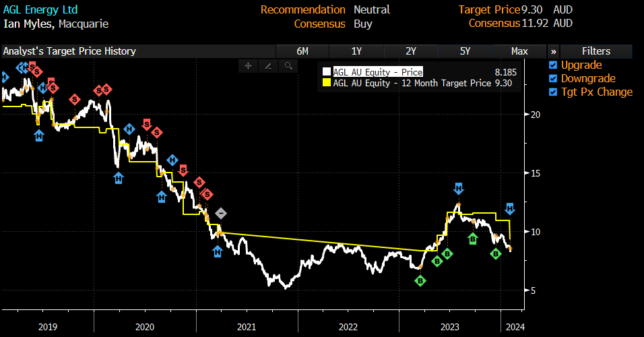Click blue H diamond marker above 15 level
The height and width of the screenshot is (337, 644).
tap(172, 160)
